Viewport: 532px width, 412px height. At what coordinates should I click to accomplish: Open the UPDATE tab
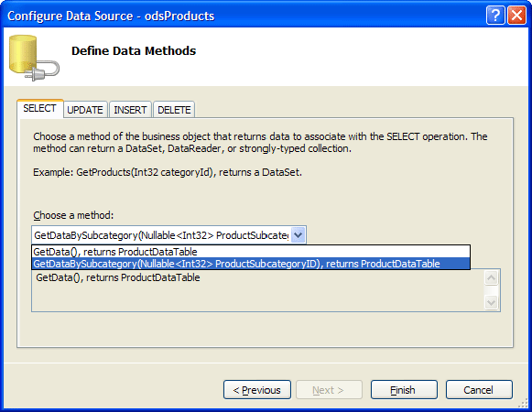(85, 110)
